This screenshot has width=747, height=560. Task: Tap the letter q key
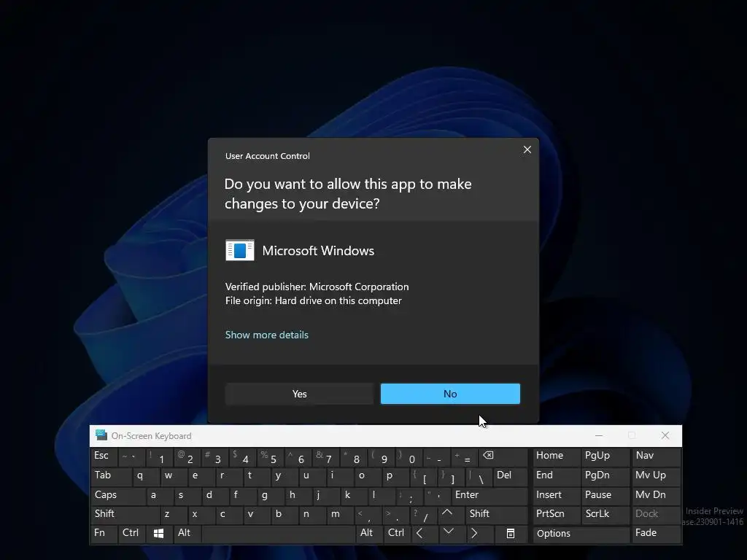(x=145, y=475)
